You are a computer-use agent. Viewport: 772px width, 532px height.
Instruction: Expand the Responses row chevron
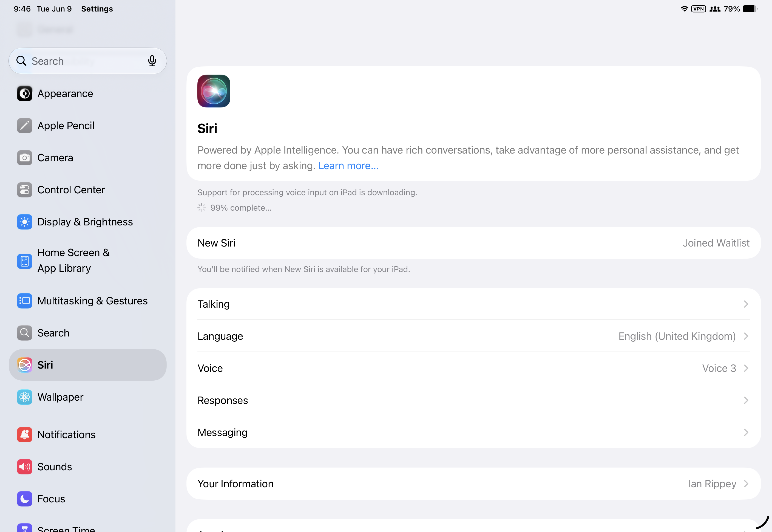pyautogui.click(x=746, y=400)
